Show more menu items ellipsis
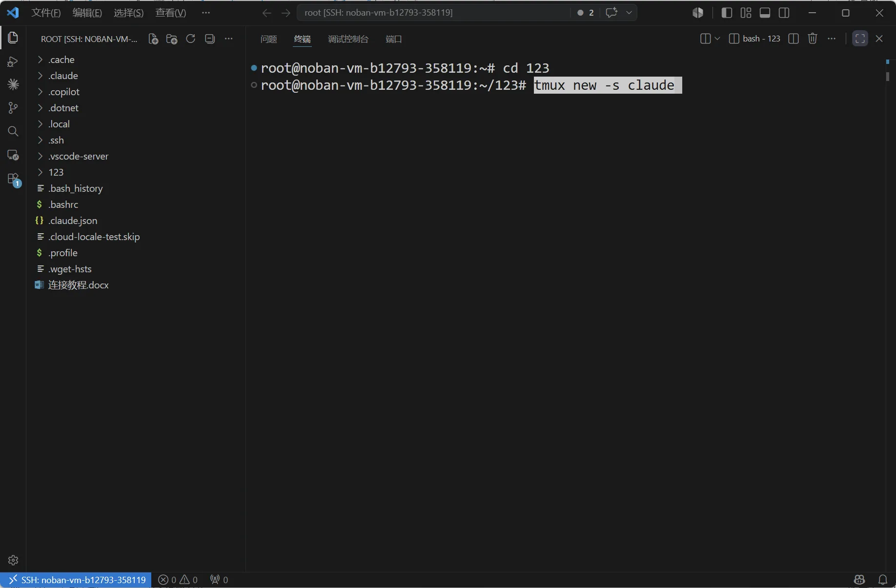 tap(206, 13)
